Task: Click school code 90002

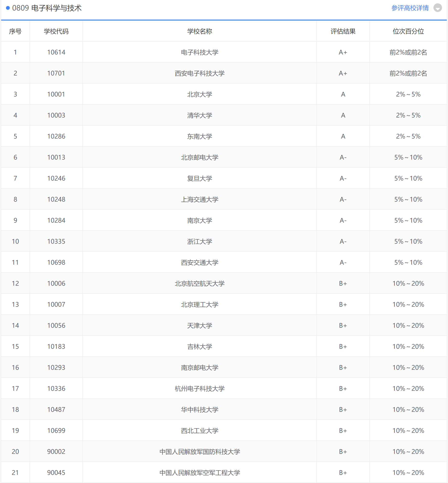Action: [x=56, y=451]
